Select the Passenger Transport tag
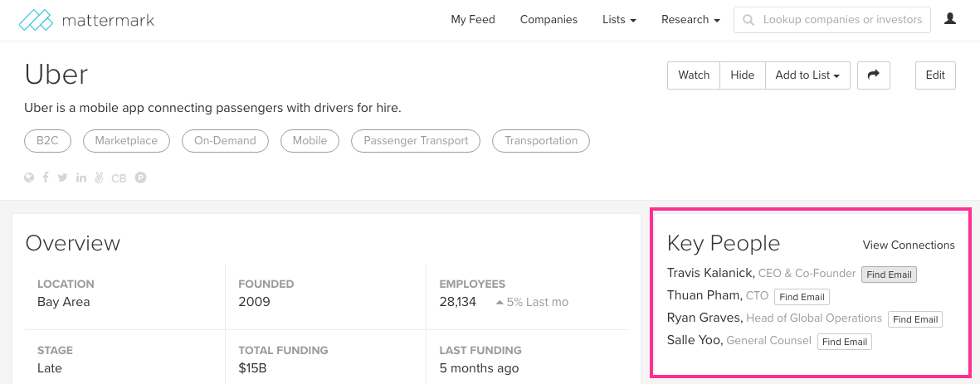 416,140
